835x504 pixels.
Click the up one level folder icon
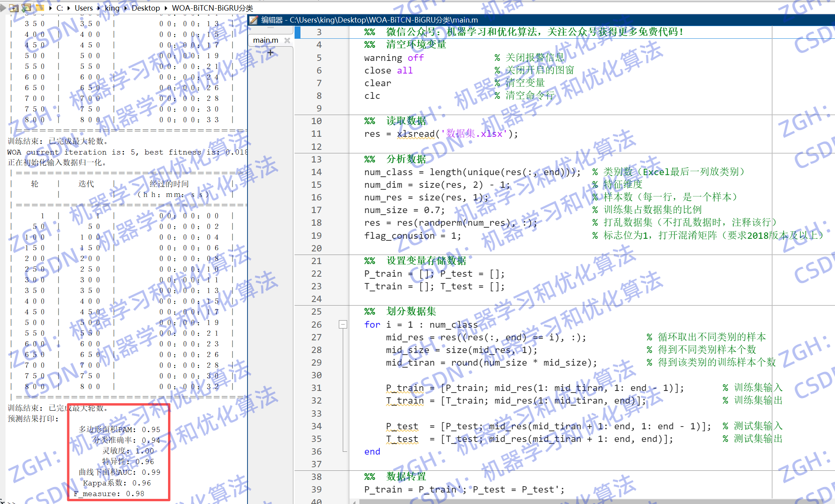tap(14, 8)
